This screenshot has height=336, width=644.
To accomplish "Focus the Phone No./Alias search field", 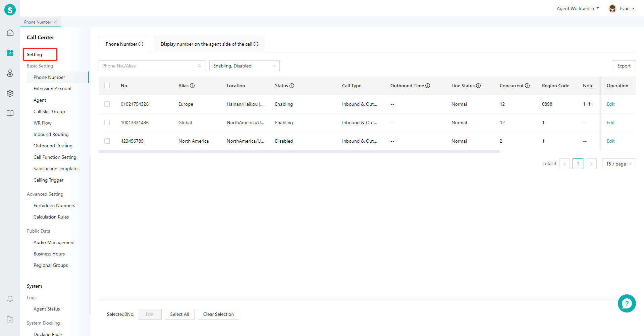I will 152,66.
